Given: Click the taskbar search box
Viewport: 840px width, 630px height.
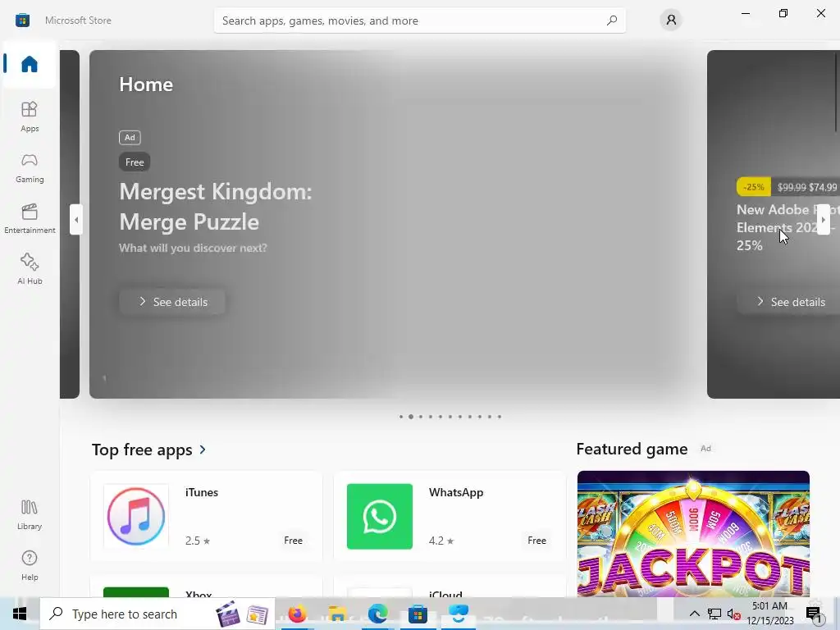Looking at the screenshot, I should click(157, 614).
